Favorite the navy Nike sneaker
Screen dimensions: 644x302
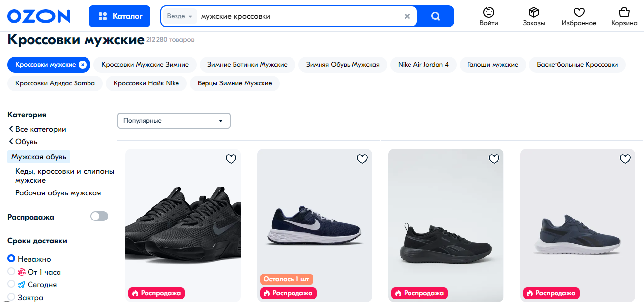pos(362,159)
